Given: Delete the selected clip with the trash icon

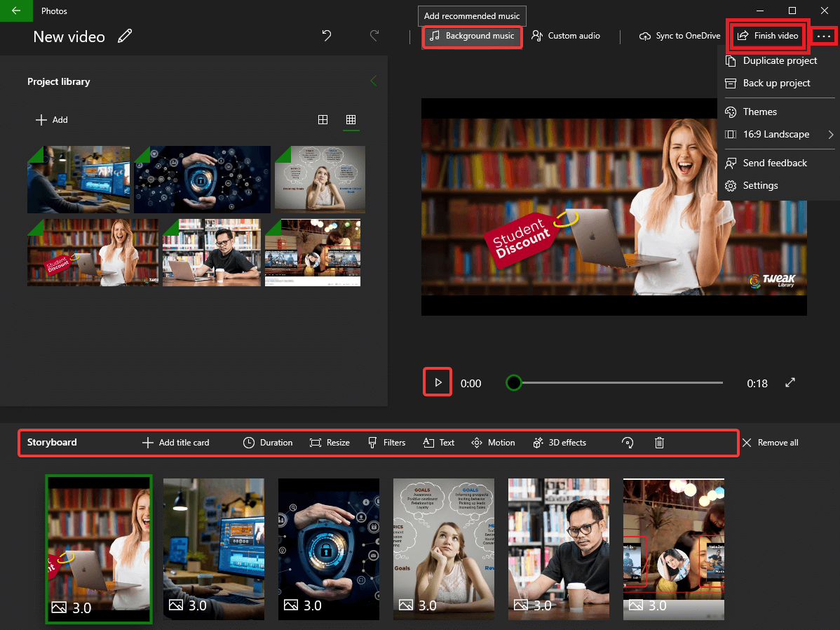Looking at the screenshot, I should point(660,443).
